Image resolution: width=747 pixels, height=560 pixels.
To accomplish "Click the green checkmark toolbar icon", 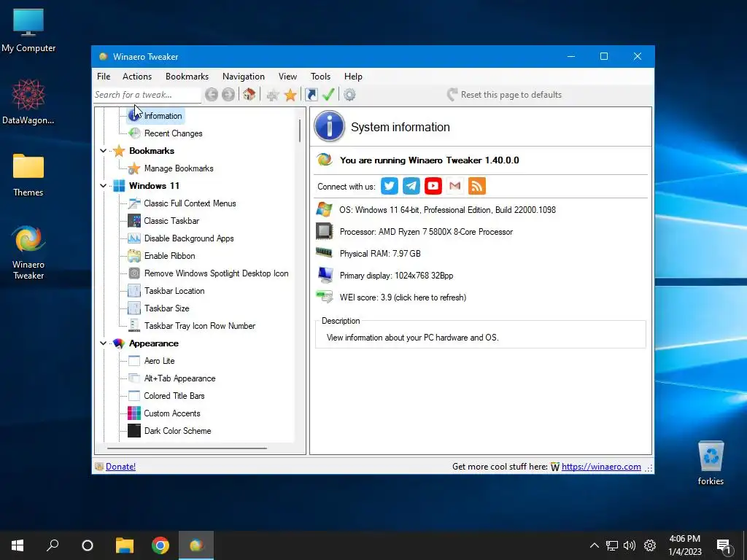I will [x=328, y=94].
